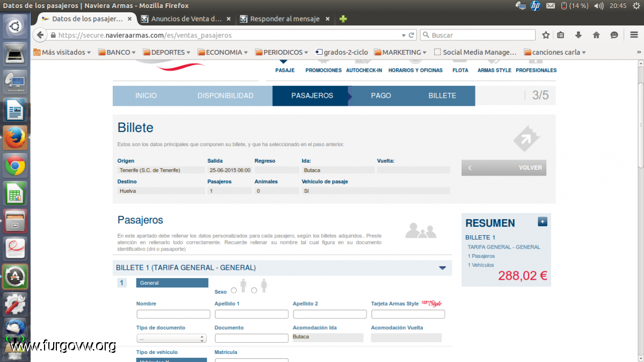The height and width of the screenshot is (362, 644).
Task: Close the 'Datos de los pasajer...' tab
Action: (129, 19)
